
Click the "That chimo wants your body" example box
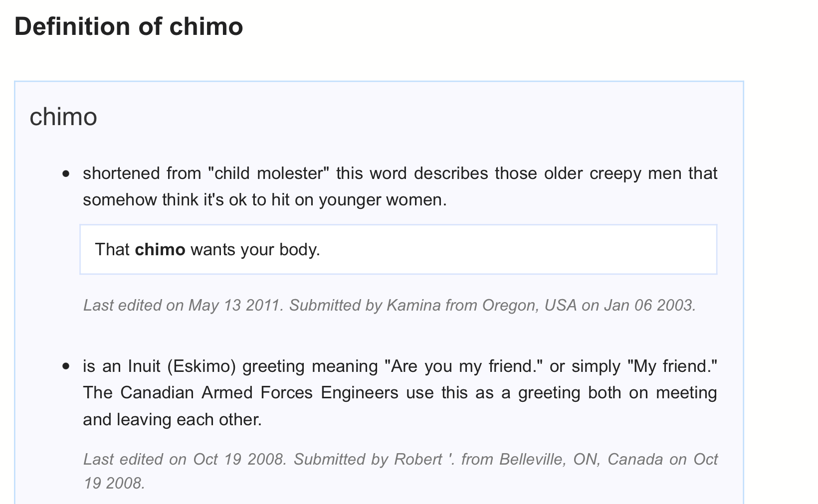tap(398, 249)
